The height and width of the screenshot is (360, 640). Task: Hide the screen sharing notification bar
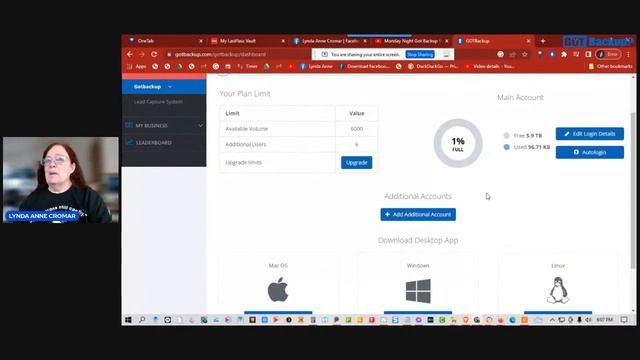tap(446, 54)
